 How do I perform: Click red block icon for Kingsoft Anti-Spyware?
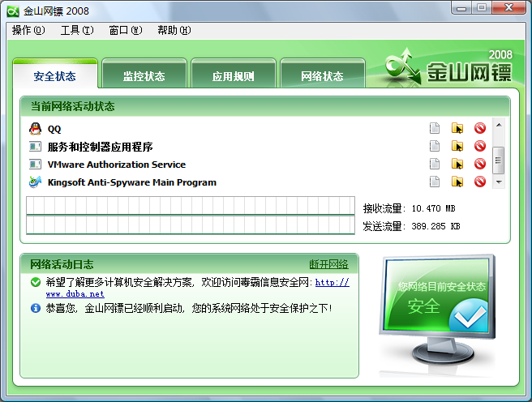pyautogui.click(x=479, y=182)
